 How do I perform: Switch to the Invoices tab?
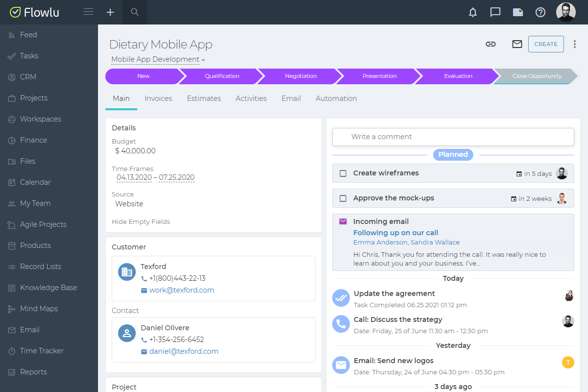point(158,98)
